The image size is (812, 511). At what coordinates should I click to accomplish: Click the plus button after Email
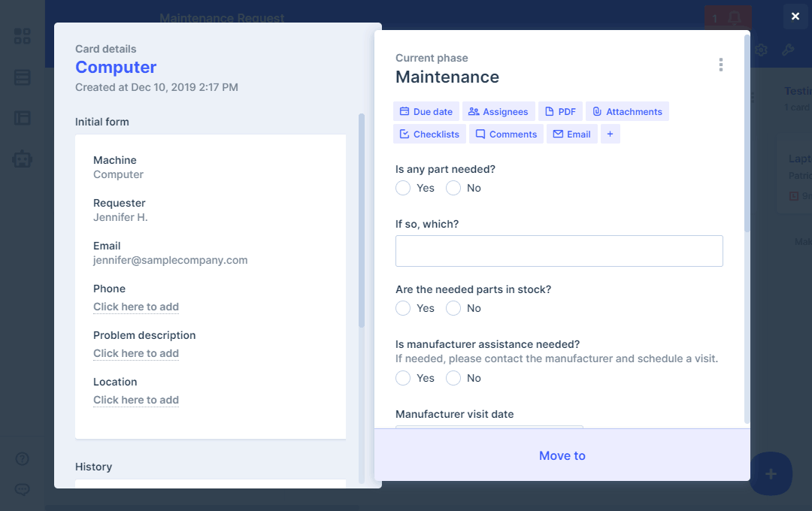pyautogui.click(x=610, y=135)
